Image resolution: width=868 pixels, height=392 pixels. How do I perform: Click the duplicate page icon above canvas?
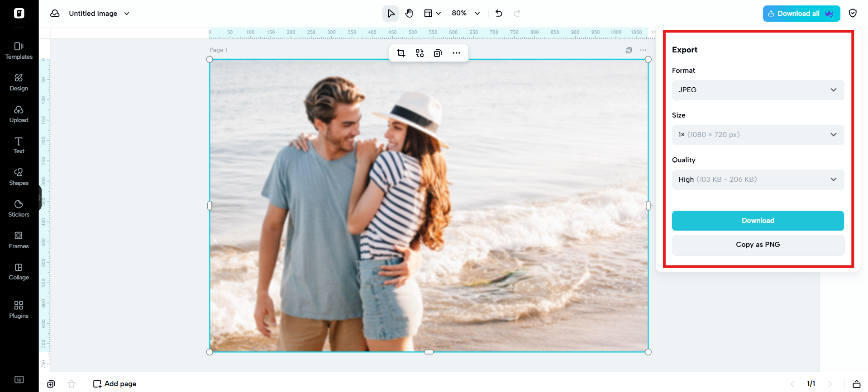pyautogui.click(x=629, y=50)
